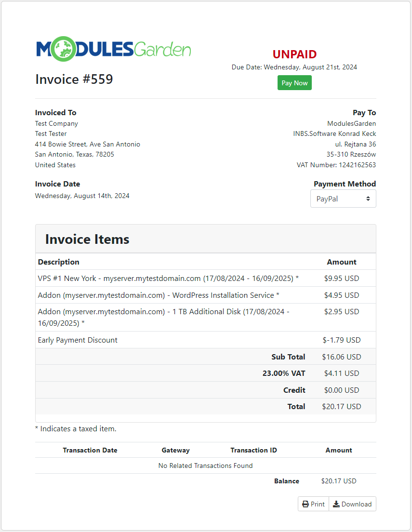The image size is (412, 532).
Task: Click the Credit label
Action: point(294,390)
